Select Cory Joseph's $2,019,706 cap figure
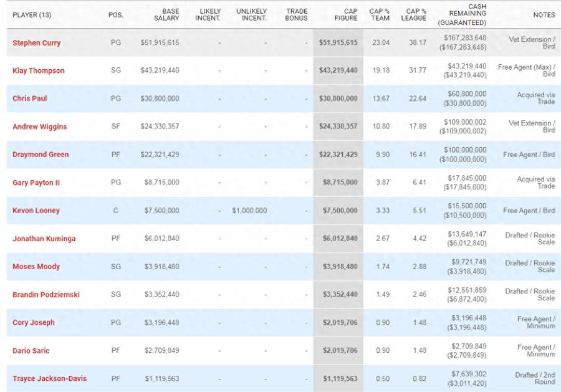561x392 pixels. point(340,322)
